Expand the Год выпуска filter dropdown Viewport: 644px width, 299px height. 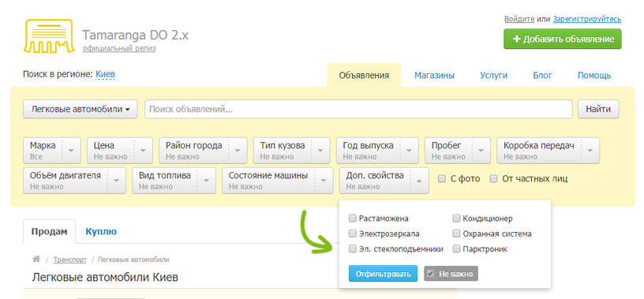377,151
